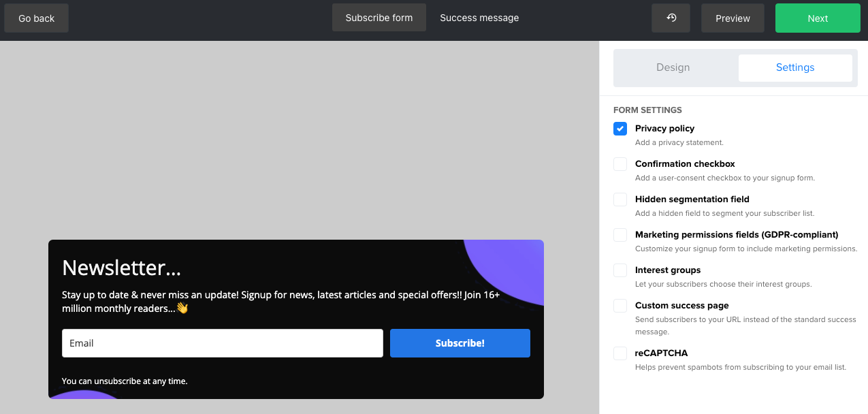The height and width of the screenshot is (414, 868).
Task: Click 'Add a privacy statement.' description
Action: coord(679,143)
